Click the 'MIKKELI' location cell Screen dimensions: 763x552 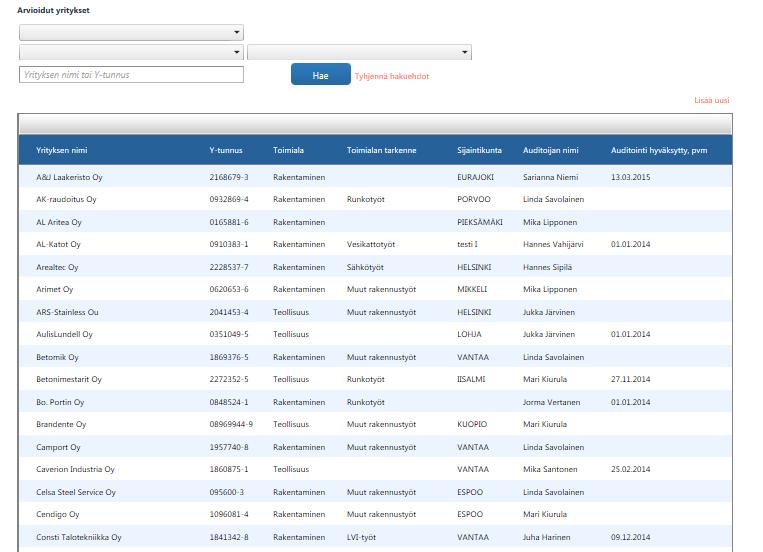pyautogui.click(x=472, y=289)
